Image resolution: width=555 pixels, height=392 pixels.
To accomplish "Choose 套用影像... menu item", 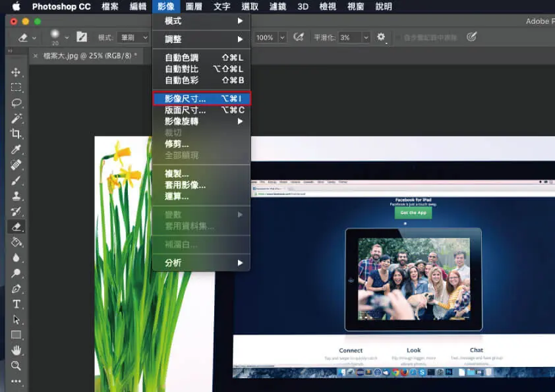I will 202,185.
